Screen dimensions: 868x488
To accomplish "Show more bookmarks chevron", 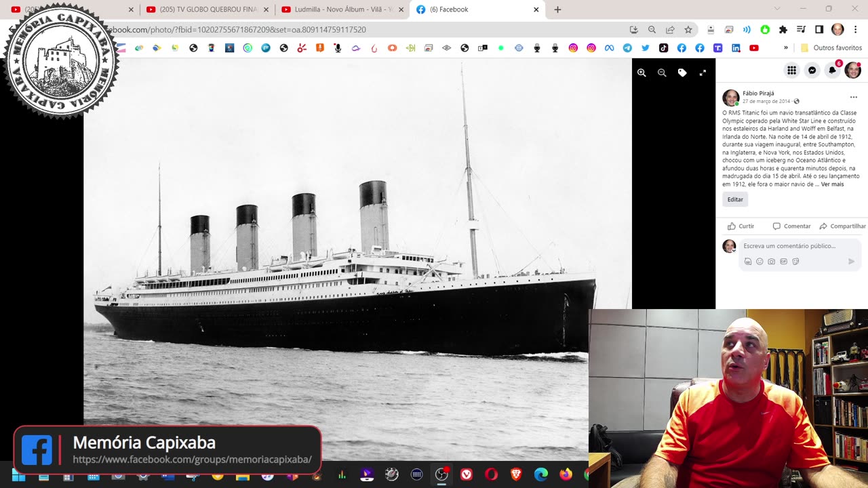I will [x=786, y=48].
